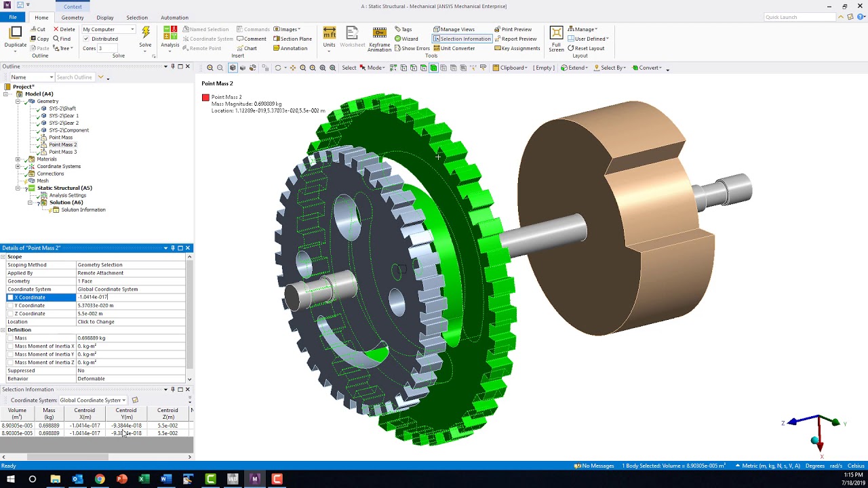
Task: Check the Z Coordinate parameter box
Action: [x=10, y=314]
